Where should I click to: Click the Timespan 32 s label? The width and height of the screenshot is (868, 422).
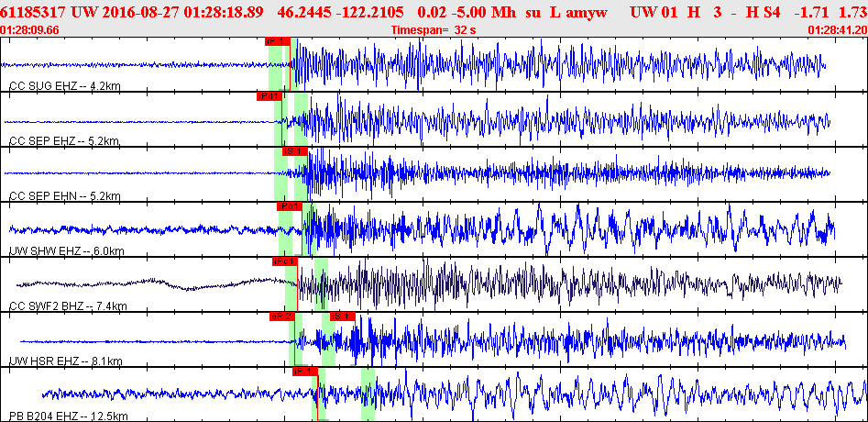tap(434, 30)
